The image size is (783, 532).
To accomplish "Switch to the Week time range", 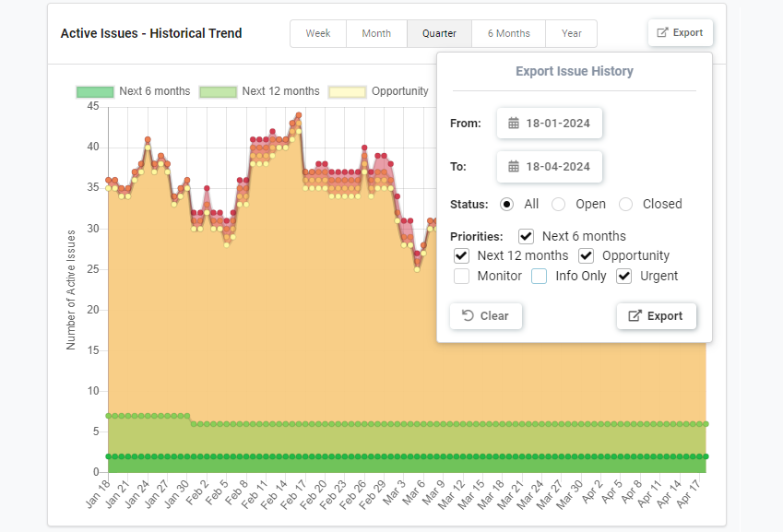I will point(318,33).
